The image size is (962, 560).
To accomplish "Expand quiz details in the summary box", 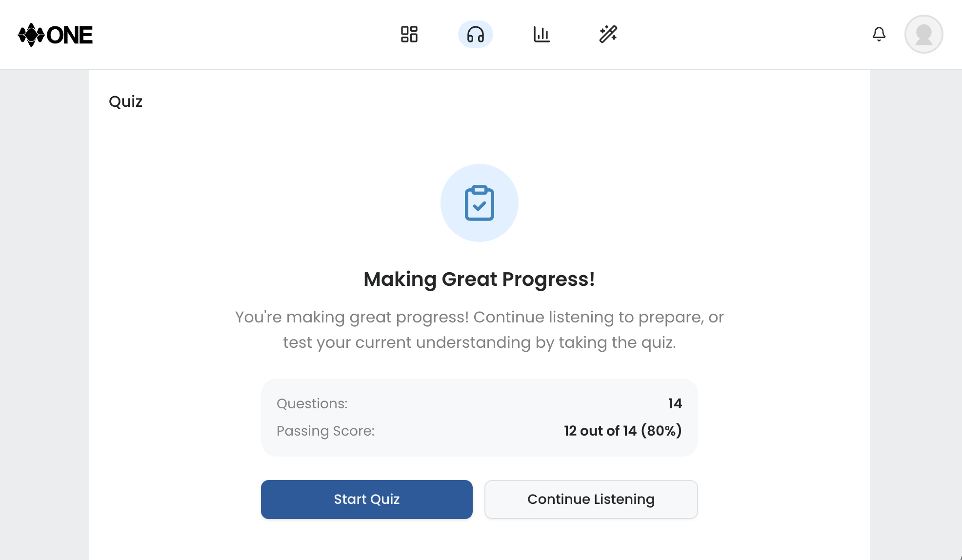I will coord(480,417).
